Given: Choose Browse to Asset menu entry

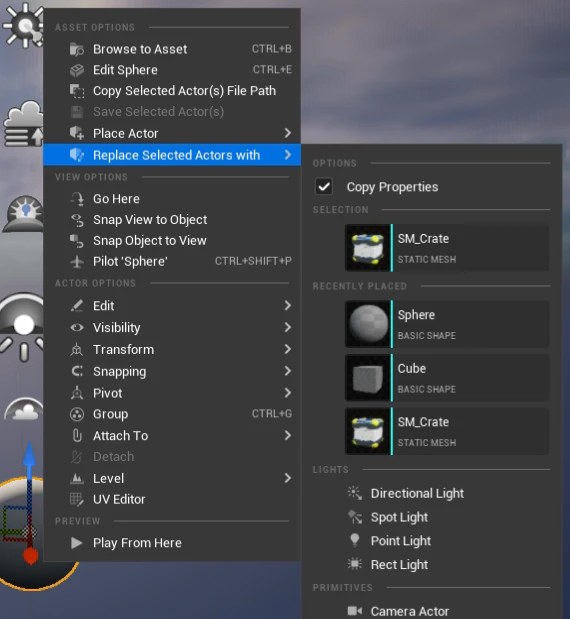Looking at the screenshot, I should pyautogui.click(x=172, y=49).
